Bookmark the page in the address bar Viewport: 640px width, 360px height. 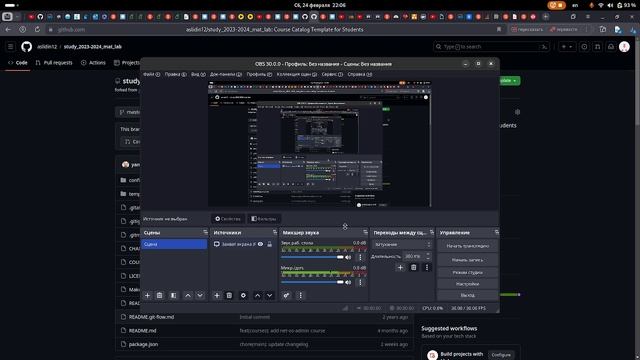pos(499,29)
